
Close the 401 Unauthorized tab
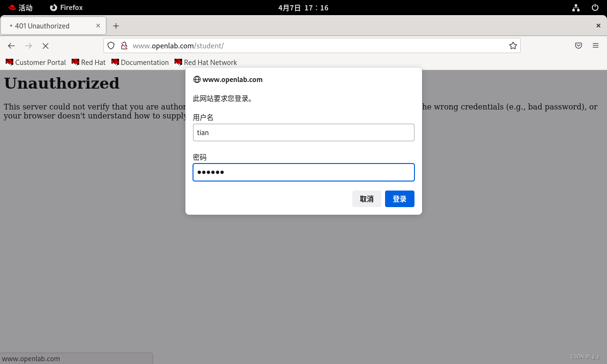coord(98,26)
